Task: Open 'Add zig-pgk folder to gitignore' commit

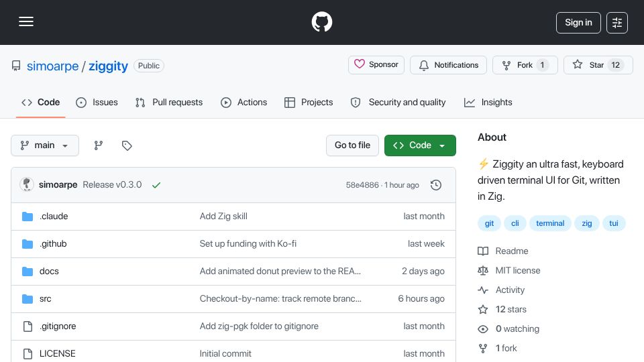Action: [259, 326]
